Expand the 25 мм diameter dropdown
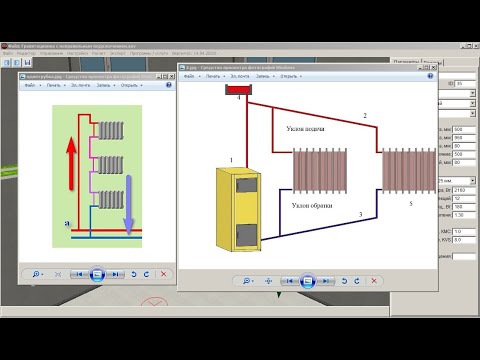This screenshot has height=360, width=480. [x=472, y=181]
